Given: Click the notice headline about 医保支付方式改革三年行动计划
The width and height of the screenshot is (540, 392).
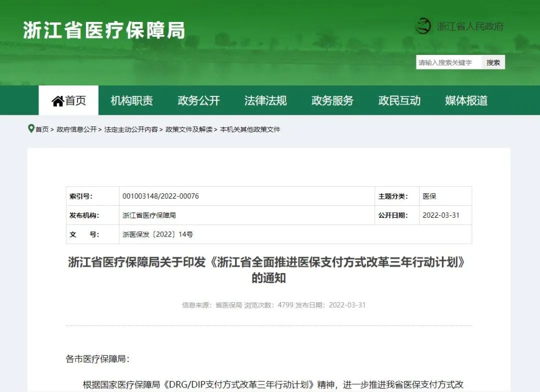Looking at the screenshot, I should pyautogui.click(x=268, y=270).
